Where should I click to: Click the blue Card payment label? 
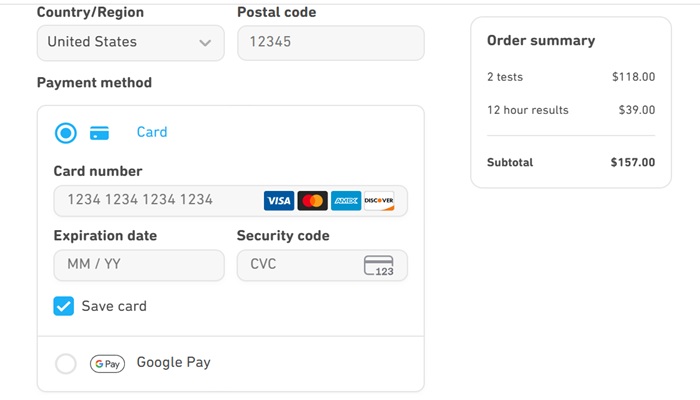(x=152, y=132)
